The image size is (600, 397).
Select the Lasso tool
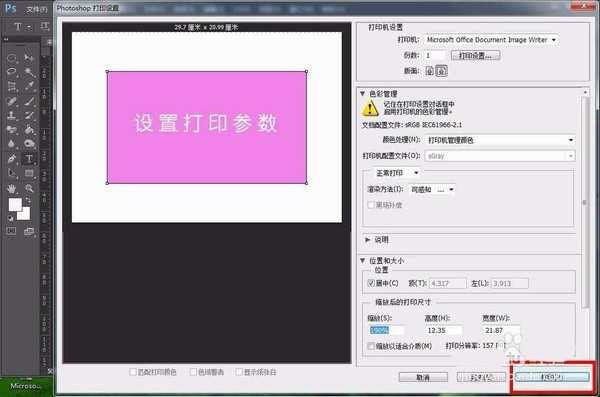point(12,72)
